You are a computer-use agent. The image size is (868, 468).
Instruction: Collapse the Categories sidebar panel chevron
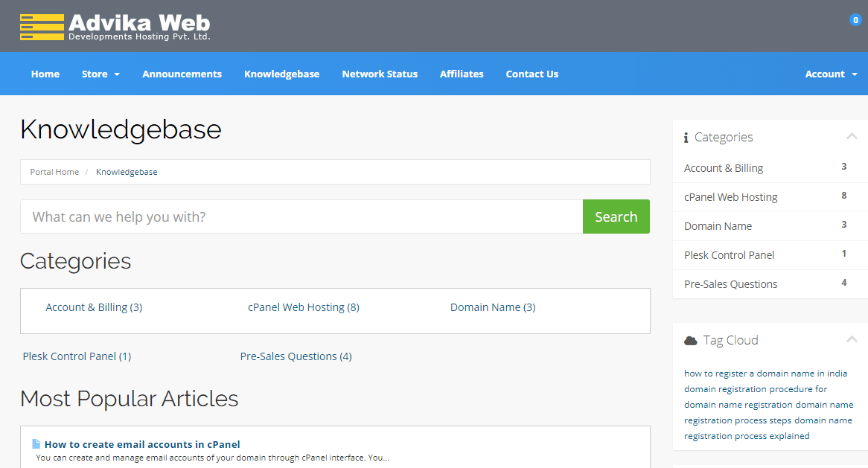[x=852, y=136]
